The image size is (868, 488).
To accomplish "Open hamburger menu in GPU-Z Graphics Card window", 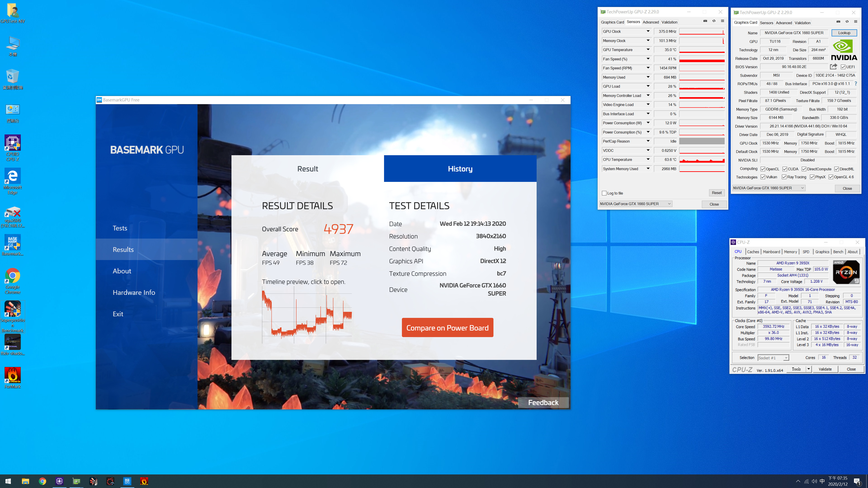I will [x=856, y=21].
